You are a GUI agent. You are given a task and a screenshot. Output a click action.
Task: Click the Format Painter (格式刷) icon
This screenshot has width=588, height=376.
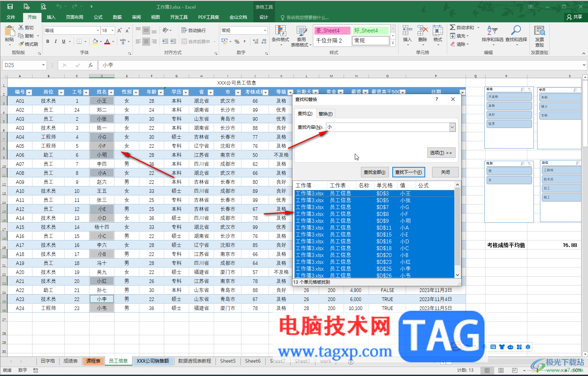pyautogui.click(x=21, y=44)
